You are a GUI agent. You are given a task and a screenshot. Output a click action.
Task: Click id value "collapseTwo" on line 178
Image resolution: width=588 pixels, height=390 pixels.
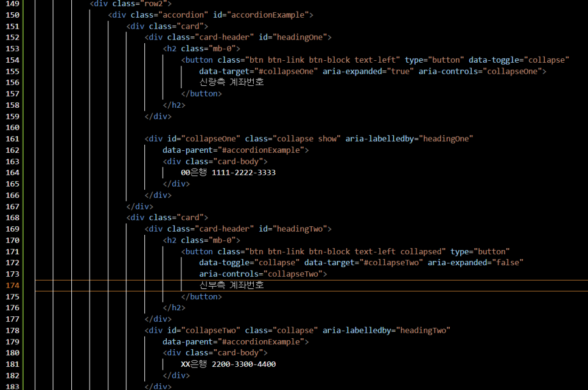(x=211, y=330)
